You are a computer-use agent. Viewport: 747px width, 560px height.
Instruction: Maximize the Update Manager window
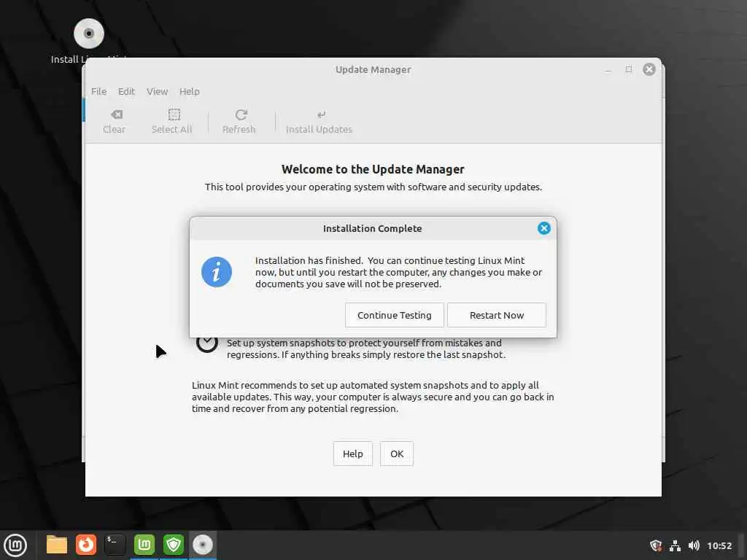(x=628, y=69)
